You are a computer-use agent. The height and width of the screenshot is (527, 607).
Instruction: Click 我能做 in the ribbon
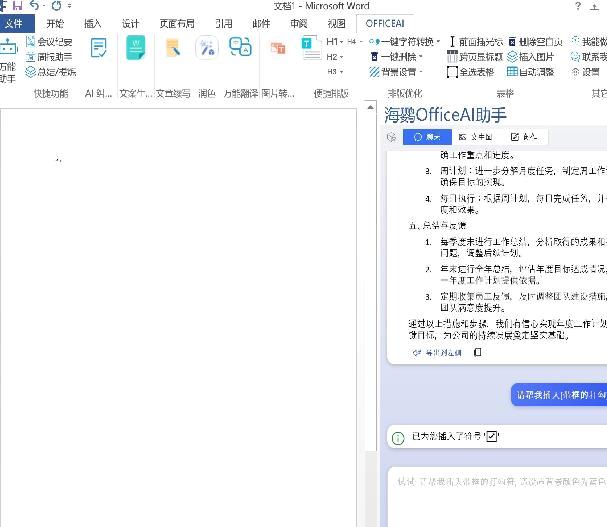click(589, 41)
